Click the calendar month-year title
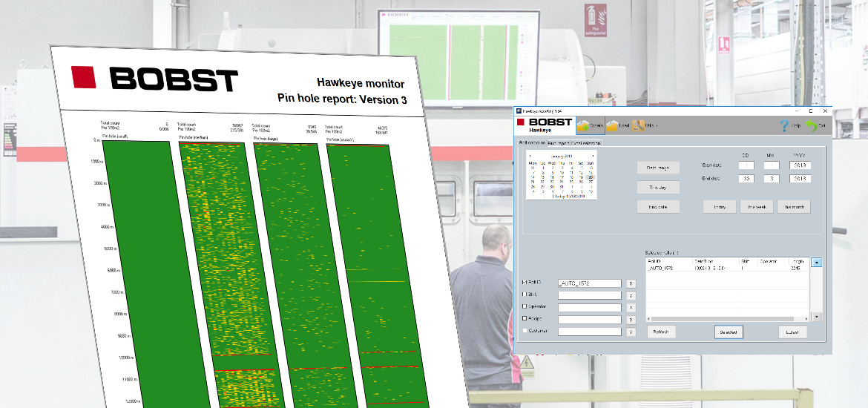Screen dimensions: 868x408 pos(562,156)
